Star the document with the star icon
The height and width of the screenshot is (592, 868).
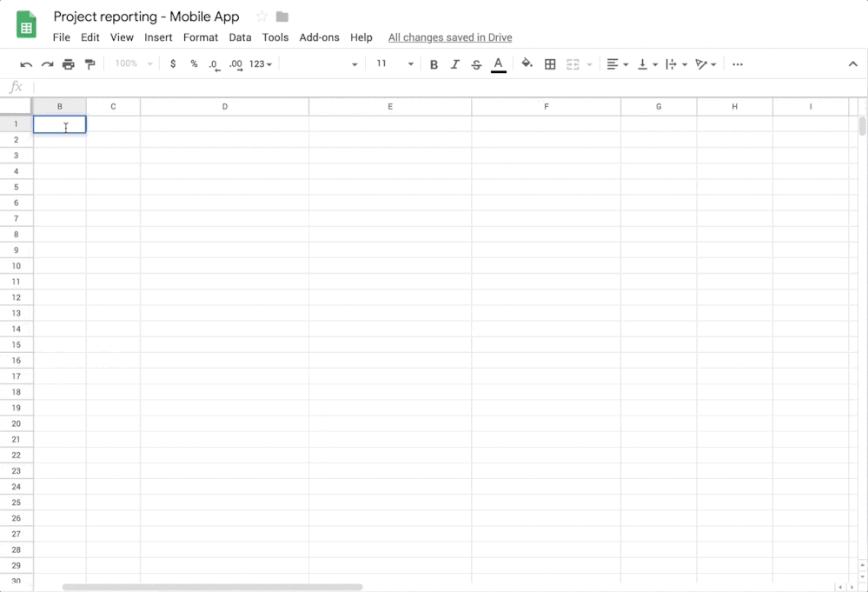click(x=262, y=17)
